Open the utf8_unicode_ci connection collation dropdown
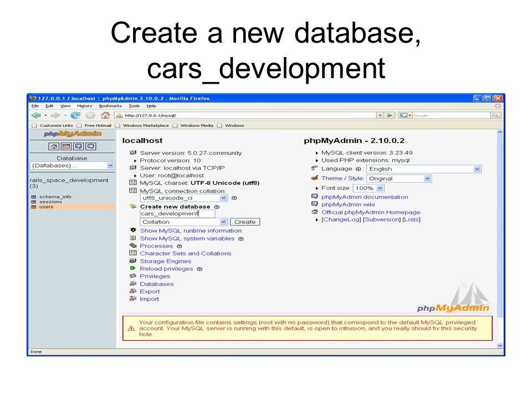 [x=183, y=198]
